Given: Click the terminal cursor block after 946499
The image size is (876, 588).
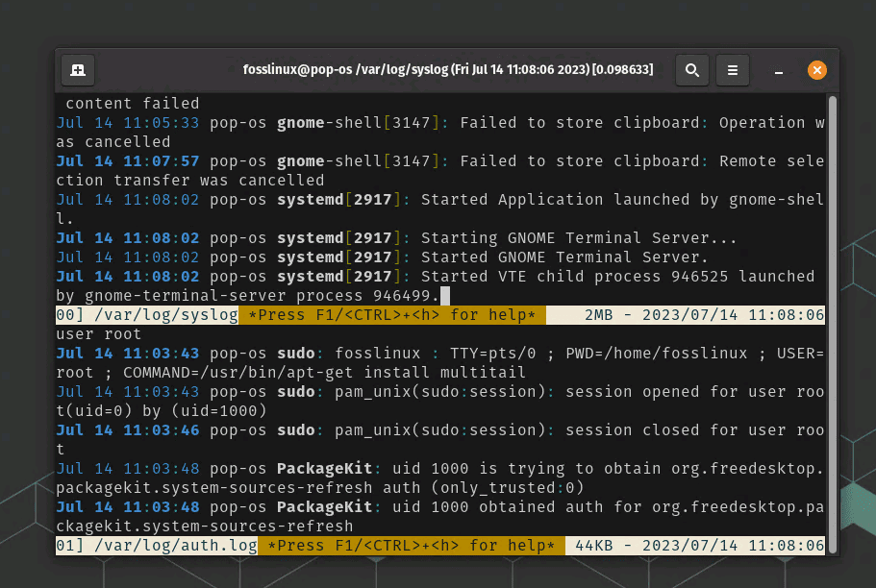Looking at the screenshot, I should (x=444, y=296).
